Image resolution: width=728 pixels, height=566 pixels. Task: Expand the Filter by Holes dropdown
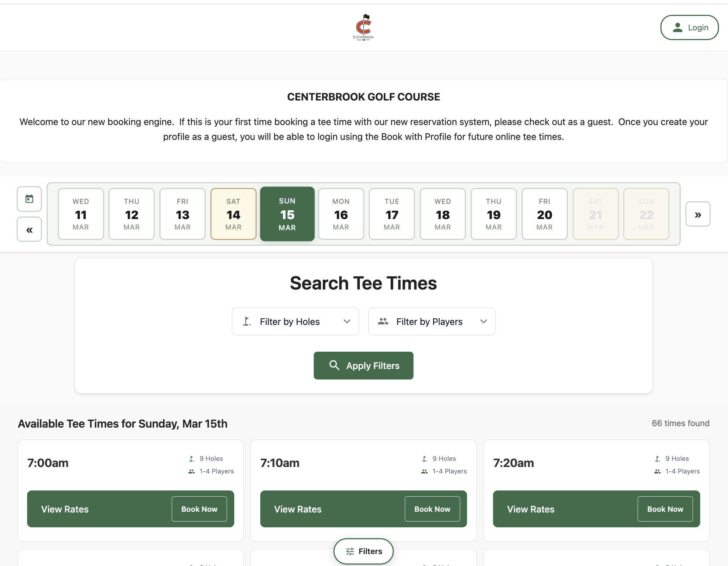click(x=347, y=321)
